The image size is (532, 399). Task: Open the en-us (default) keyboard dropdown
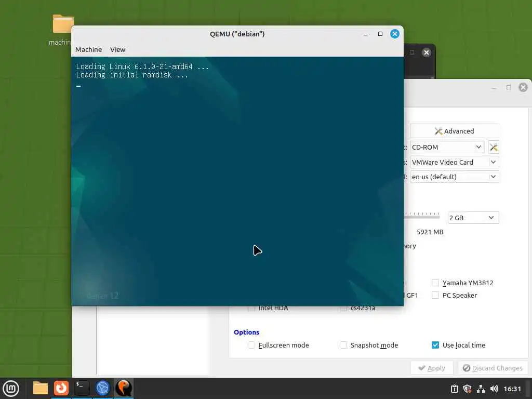coord(454,177)
